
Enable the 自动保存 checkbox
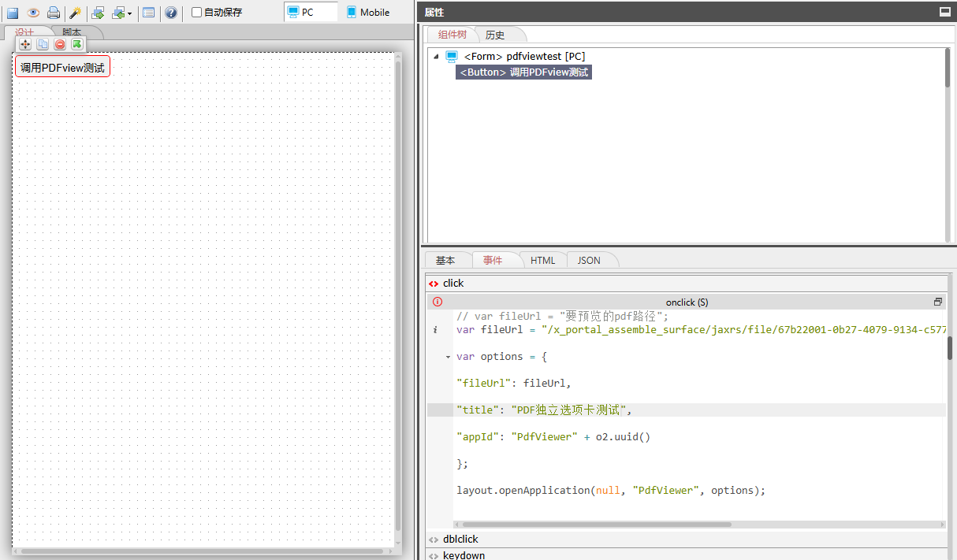(x=197, y=13)
